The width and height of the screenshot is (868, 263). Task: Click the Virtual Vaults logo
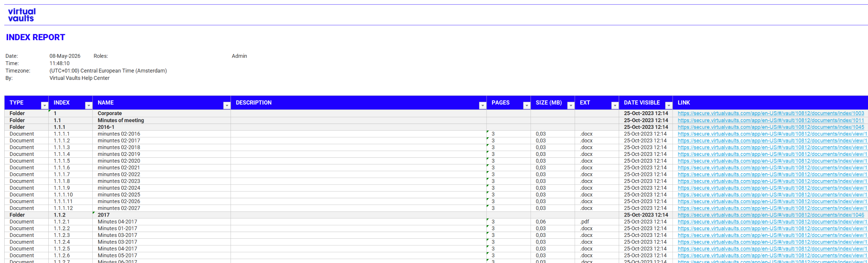22,15
